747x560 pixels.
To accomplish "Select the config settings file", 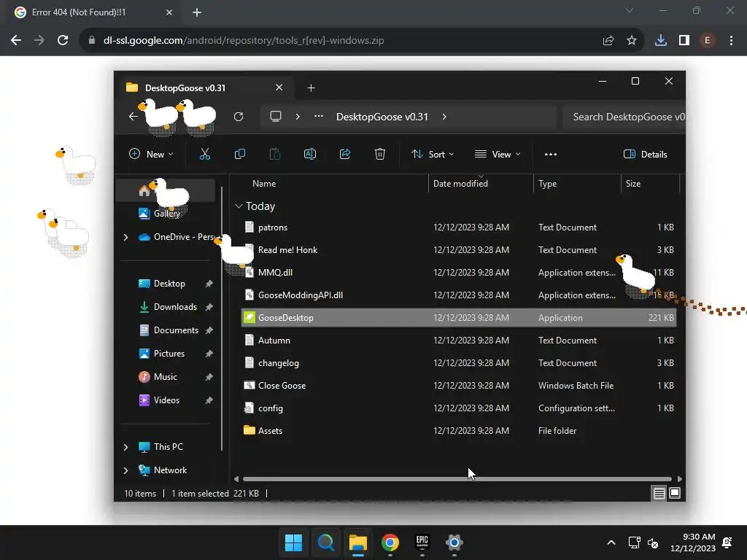I will [459, 408].
